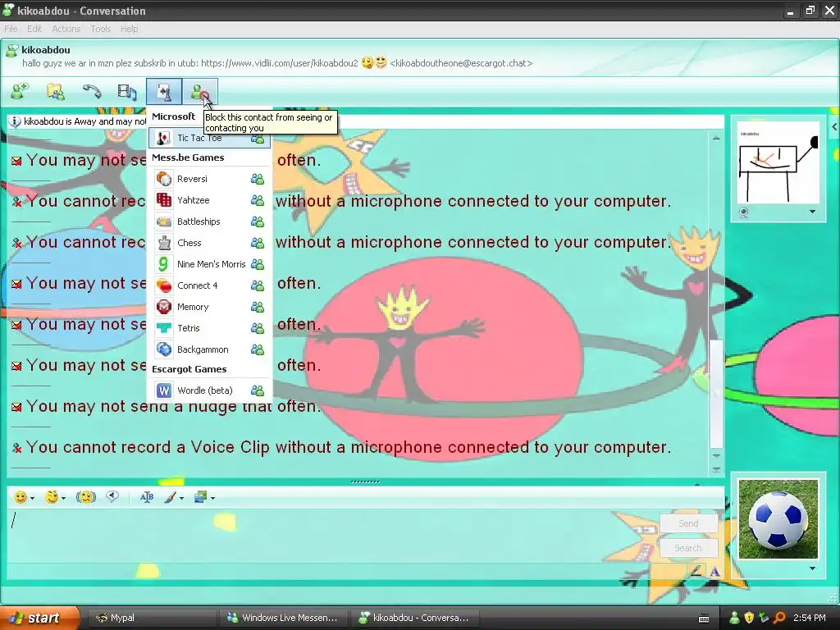This screenshot has width=840, height=630.
Task: Switch to Windows Live Messenger taskbar window
Action: click(284, 618)
